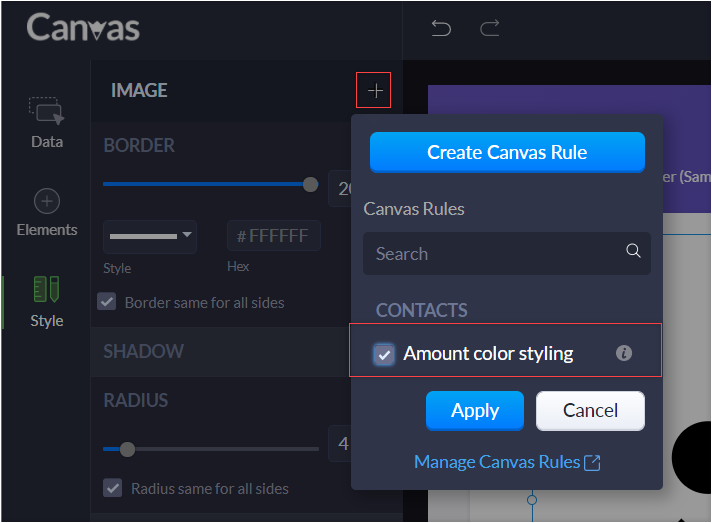Open the Data sidebar panel

tap(47, 123)
